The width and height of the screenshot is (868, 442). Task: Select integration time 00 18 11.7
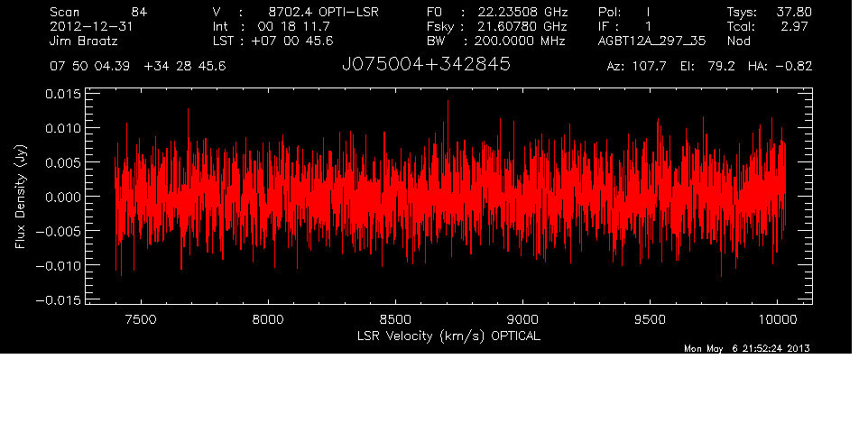pos(293,26)
